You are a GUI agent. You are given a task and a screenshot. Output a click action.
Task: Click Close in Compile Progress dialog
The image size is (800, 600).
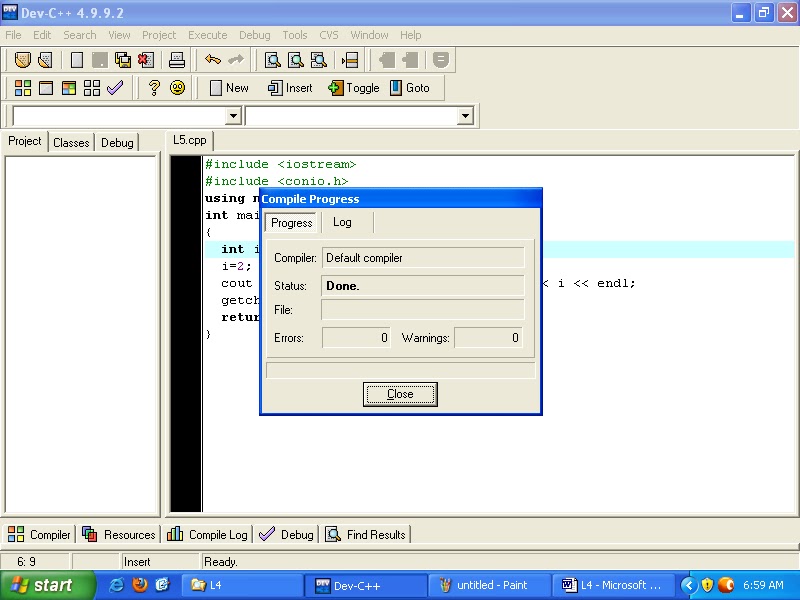click(400, 394)
